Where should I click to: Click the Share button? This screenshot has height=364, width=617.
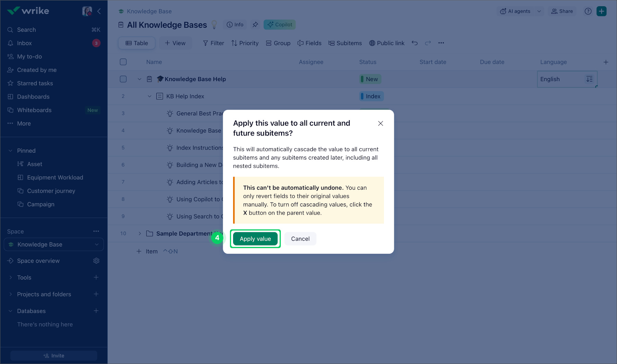tap(562, 11)
